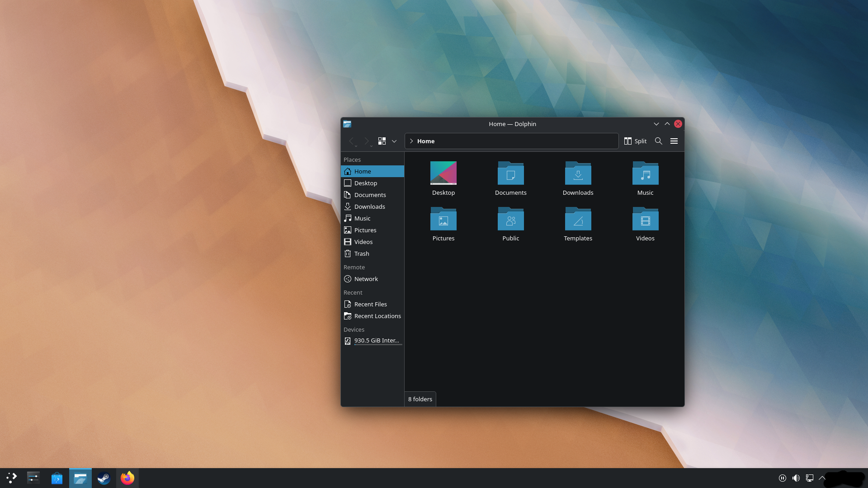Open the Public folder icon
This screenshot has height=488, width=868.
tap(510, 220)
